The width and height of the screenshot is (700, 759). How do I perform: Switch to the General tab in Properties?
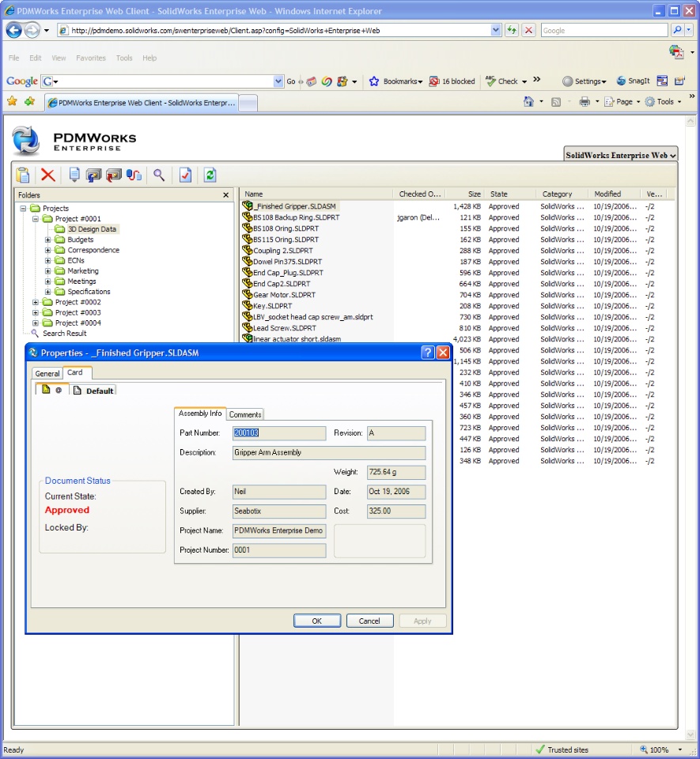point(47,373)
